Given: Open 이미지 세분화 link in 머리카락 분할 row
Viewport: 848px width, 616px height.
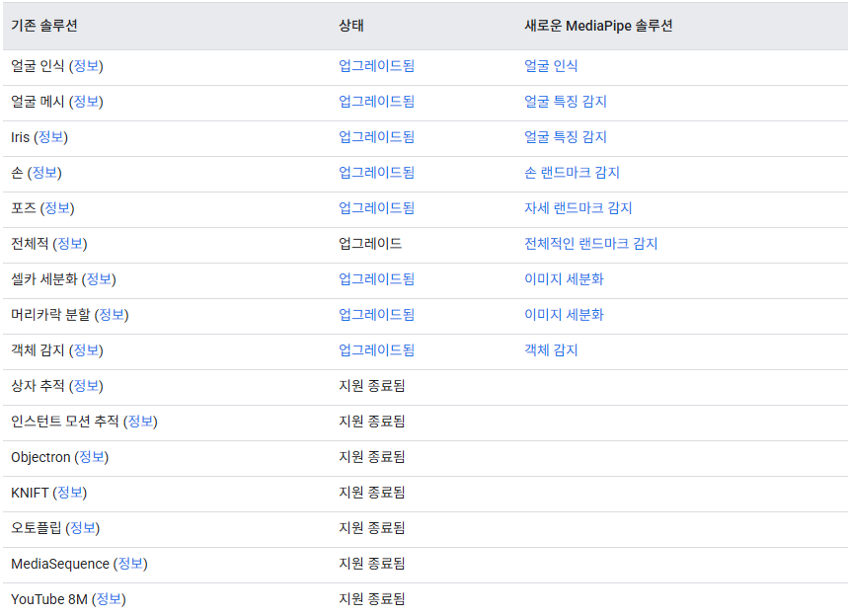Looking at the screenshot, I should point(564,315).
